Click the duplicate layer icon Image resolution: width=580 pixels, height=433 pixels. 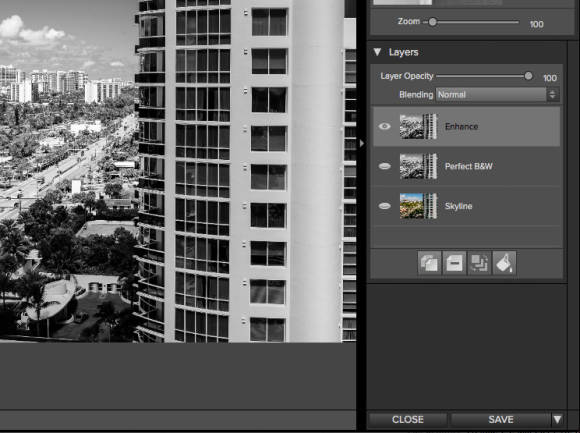tap(429, 263)
